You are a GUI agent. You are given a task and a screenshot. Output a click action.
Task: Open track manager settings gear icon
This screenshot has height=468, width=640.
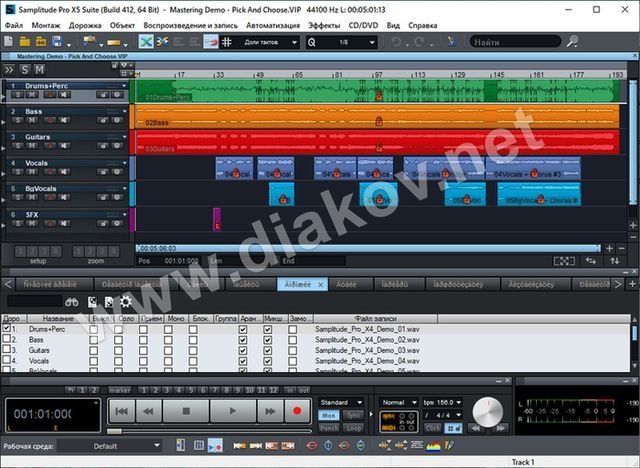126,301
